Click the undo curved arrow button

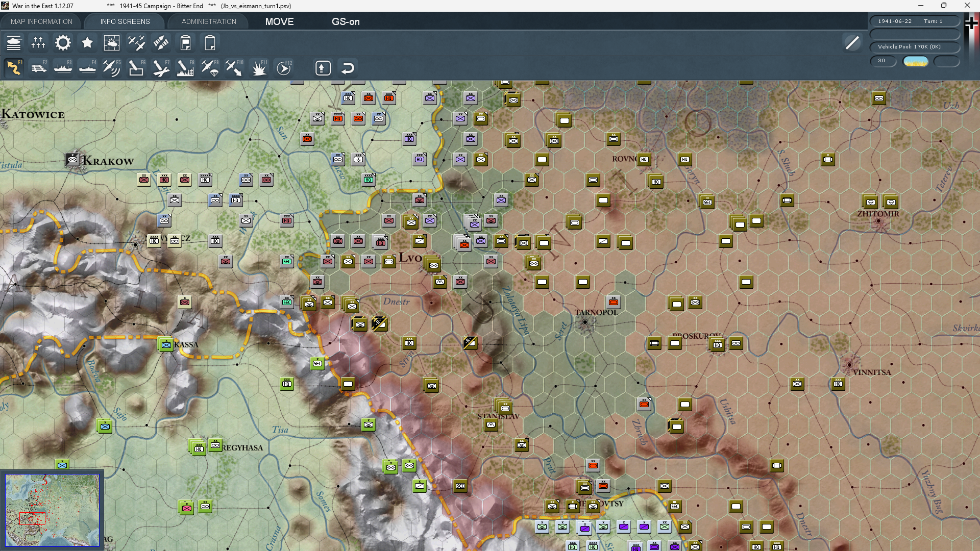pyautogui.click(x=348, y=68)
